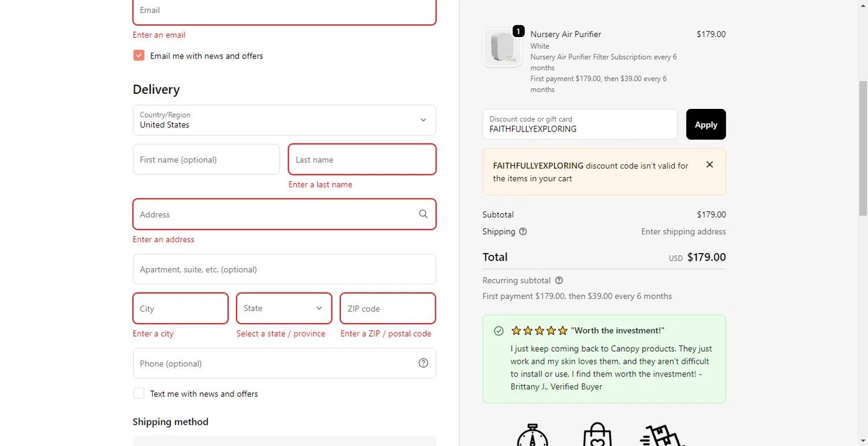This screenshot has width=868, height=446.
Task: Click the address search magnifier icon
Action: coord(423,214)
